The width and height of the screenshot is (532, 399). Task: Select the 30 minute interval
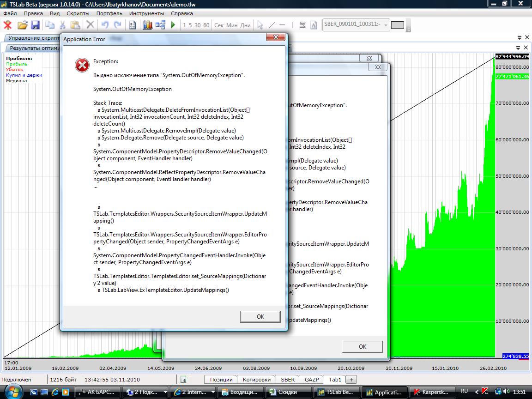pyautogui.click(x=198, y=25)
